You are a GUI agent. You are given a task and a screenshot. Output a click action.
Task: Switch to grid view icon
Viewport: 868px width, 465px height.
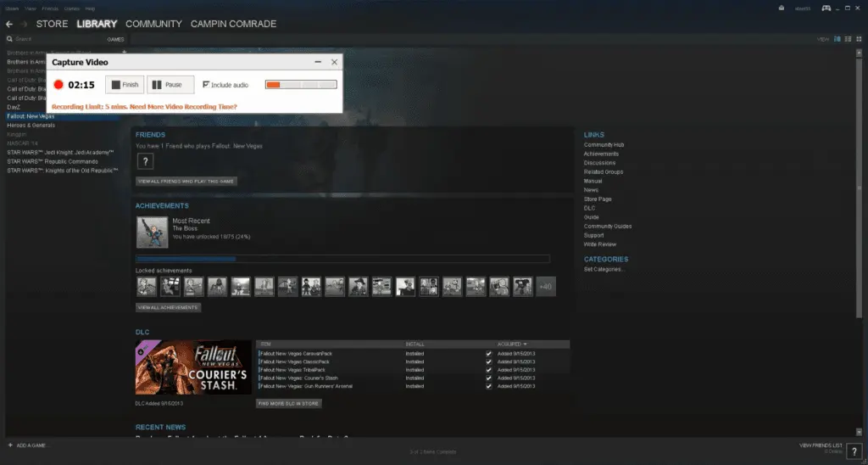pyautogui.click(x=860, y=39)
